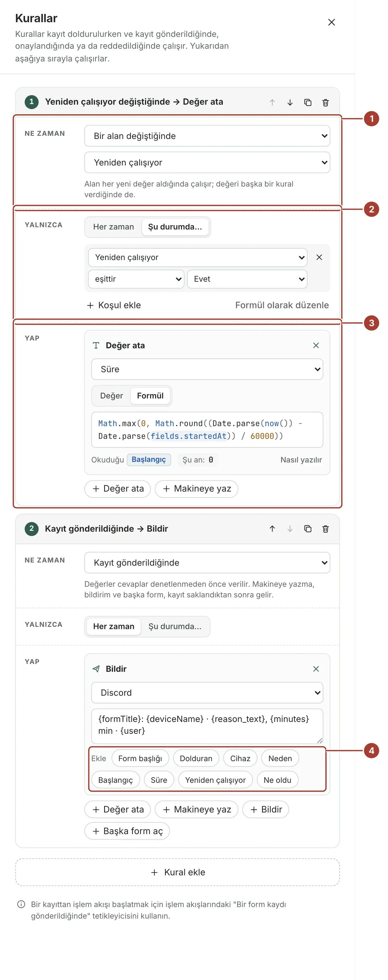Delete the Kayıt gönderildiğinde rule
388x980 pixels.
point(326,529)
